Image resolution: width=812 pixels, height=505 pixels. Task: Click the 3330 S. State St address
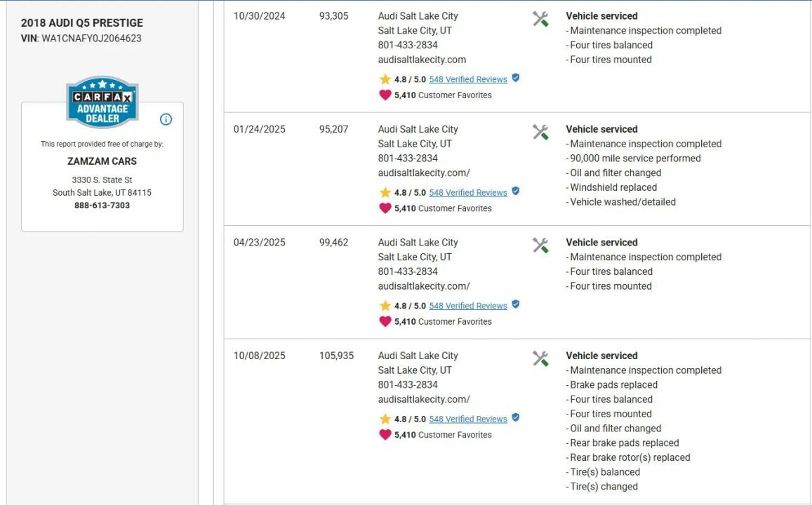(102, 180)
